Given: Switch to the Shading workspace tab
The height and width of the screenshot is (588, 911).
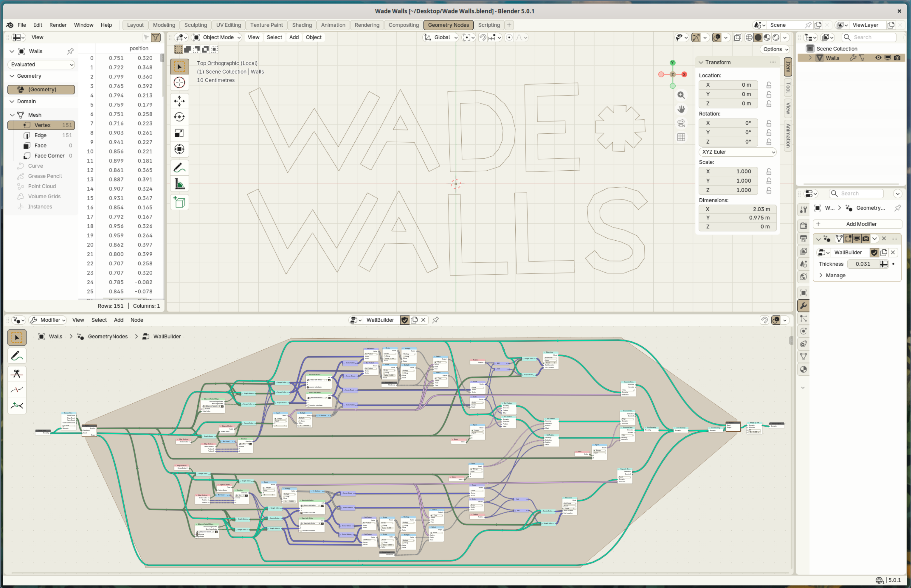Looking at the screenshot, I should [x=302, y=25].
